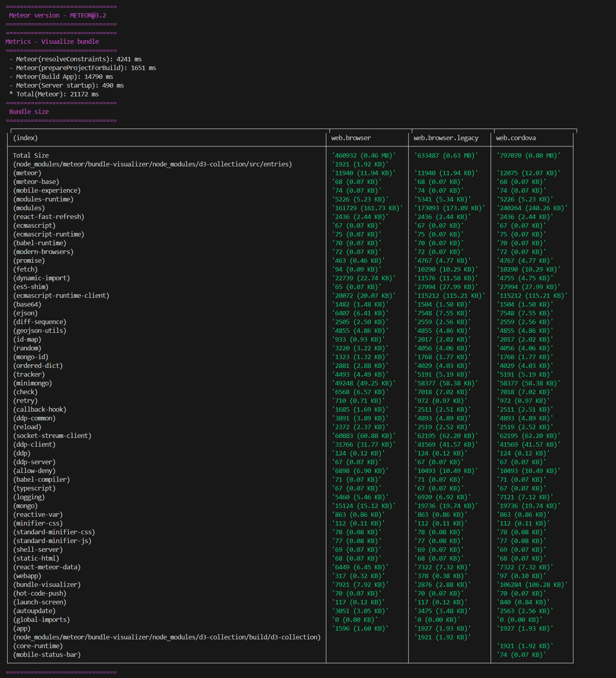Select the '(minimongo)' row label
This screenshot has height=678, width=616.
click(33, 383)
